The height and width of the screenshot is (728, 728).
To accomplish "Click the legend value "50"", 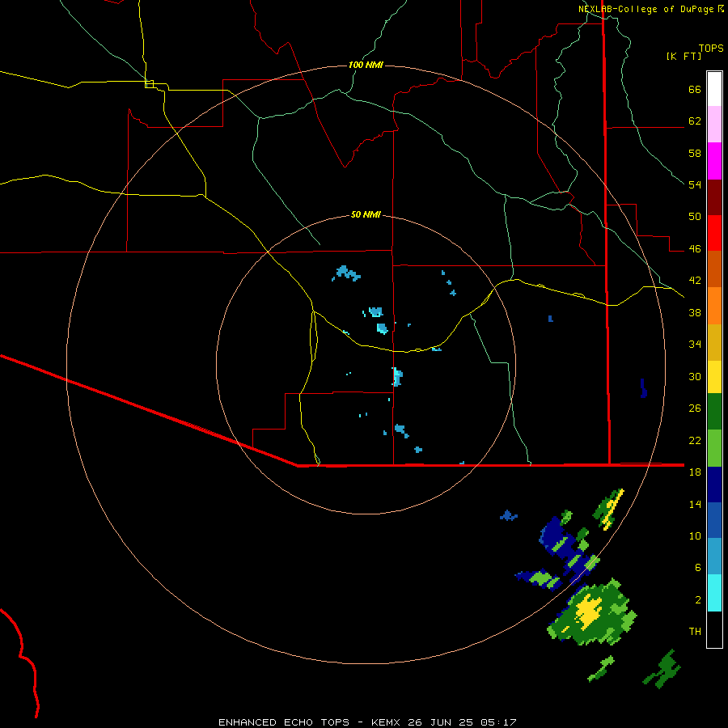I will pyautogui.click(x=695, y=217).
